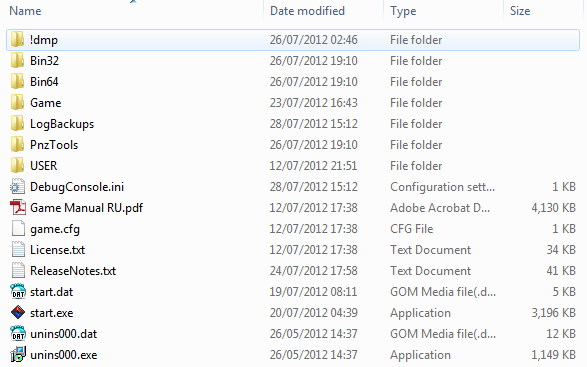Click the Game Manual RU.pdf Acrobat icon
Image resolution: width=587 pixels, height=367 pixels.
[x=18, y=207]
